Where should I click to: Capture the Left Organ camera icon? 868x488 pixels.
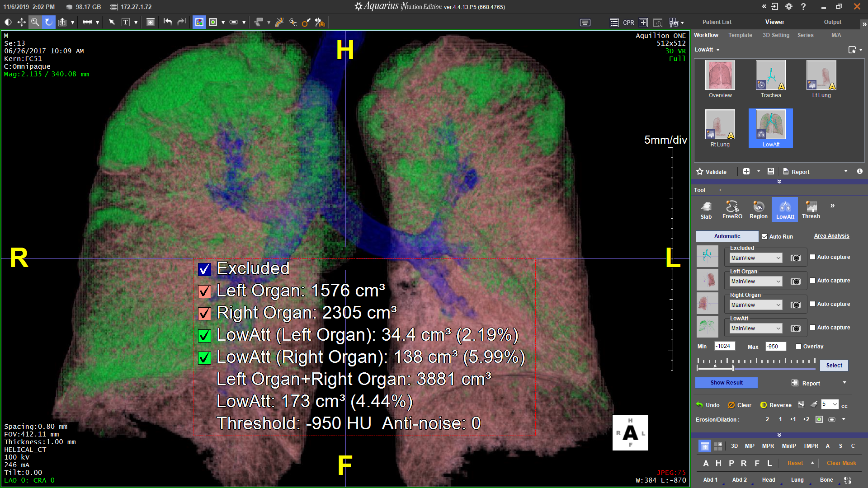[x=796, y=282]
